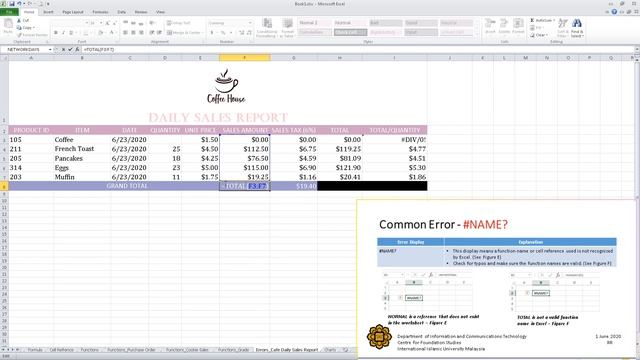Click the Middle Align icon
The height and width of the screenshot is (360, 640).
[133, 23]
